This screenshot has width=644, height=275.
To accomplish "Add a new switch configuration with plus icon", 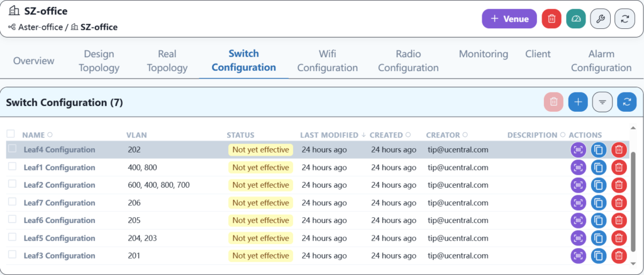I will [578, 101].
